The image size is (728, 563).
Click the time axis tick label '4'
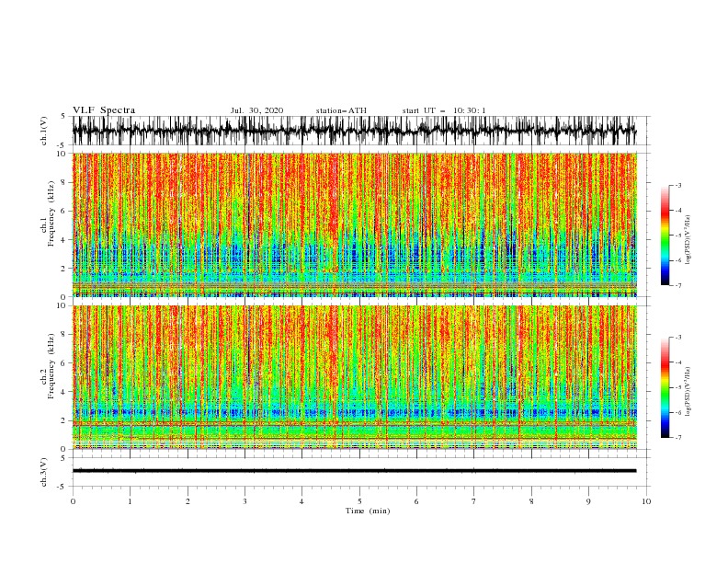tap(301, 501)
